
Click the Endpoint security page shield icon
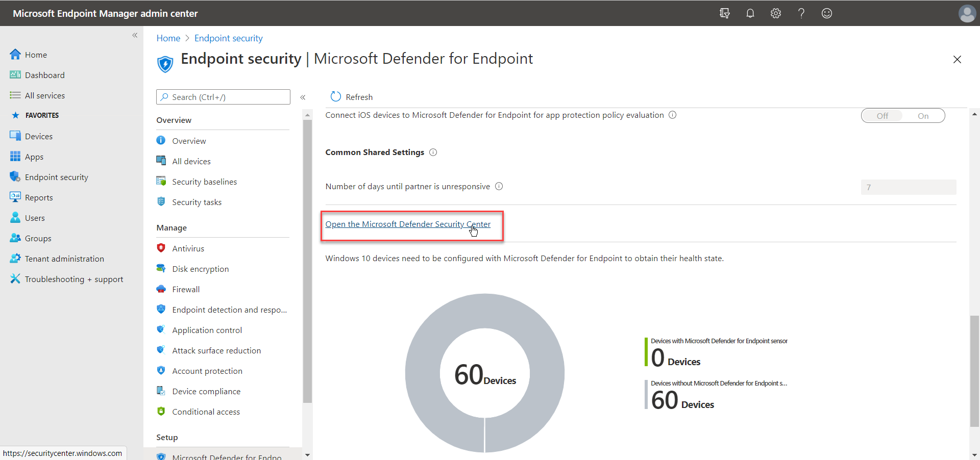coord(165,64)
